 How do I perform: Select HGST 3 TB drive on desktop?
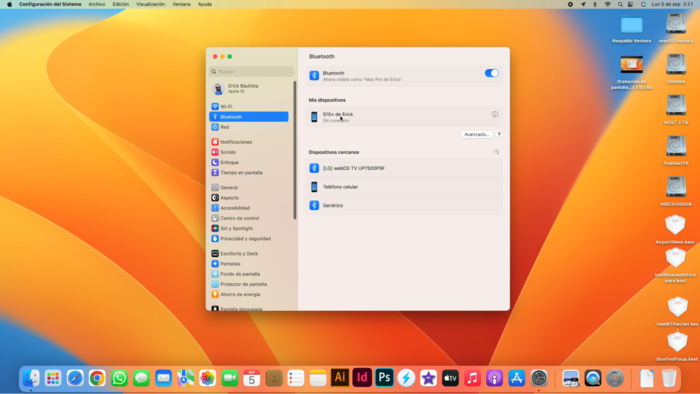click(x=676, y=109)
